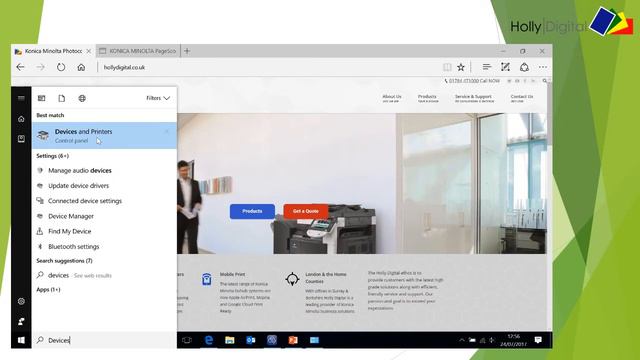This screenshot has width=640, height=360.
Task: Show hidden system tray icons
Action: click(462, 340)
